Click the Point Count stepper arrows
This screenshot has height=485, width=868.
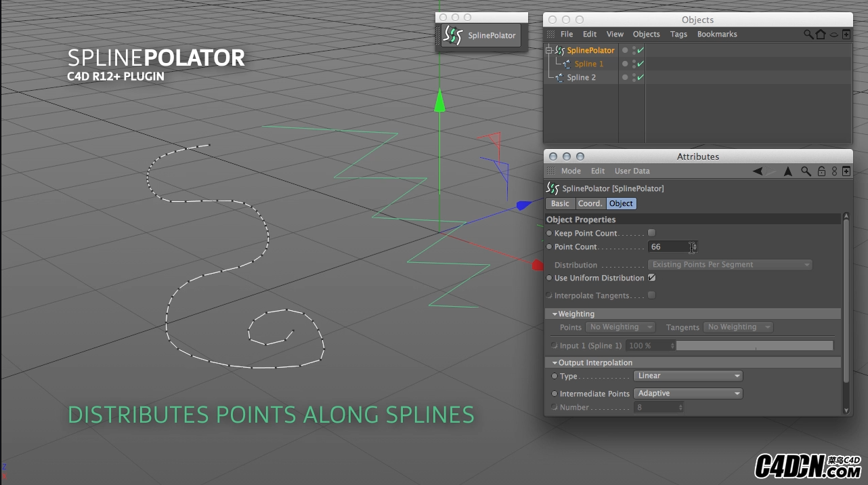693,247
